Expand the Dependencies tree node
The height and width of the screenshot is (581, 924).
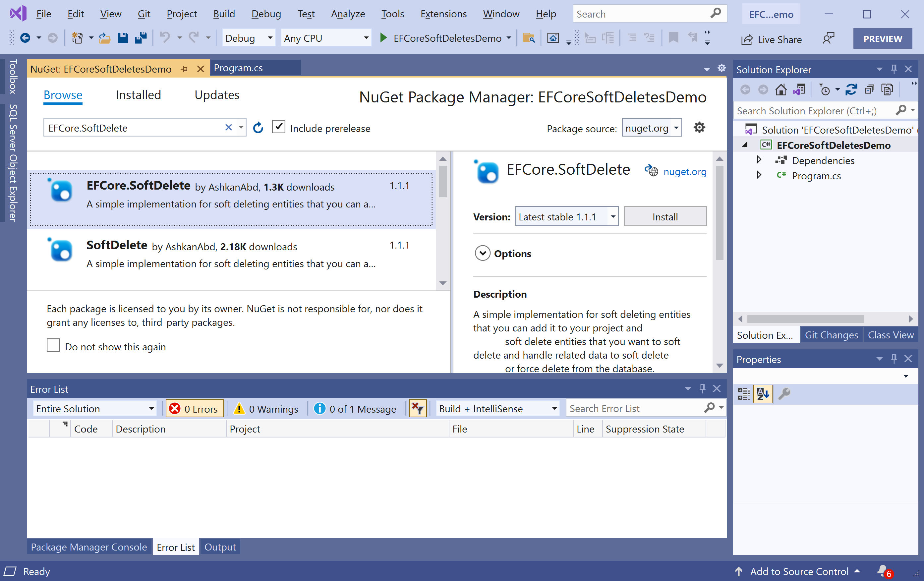click(759, 160)
